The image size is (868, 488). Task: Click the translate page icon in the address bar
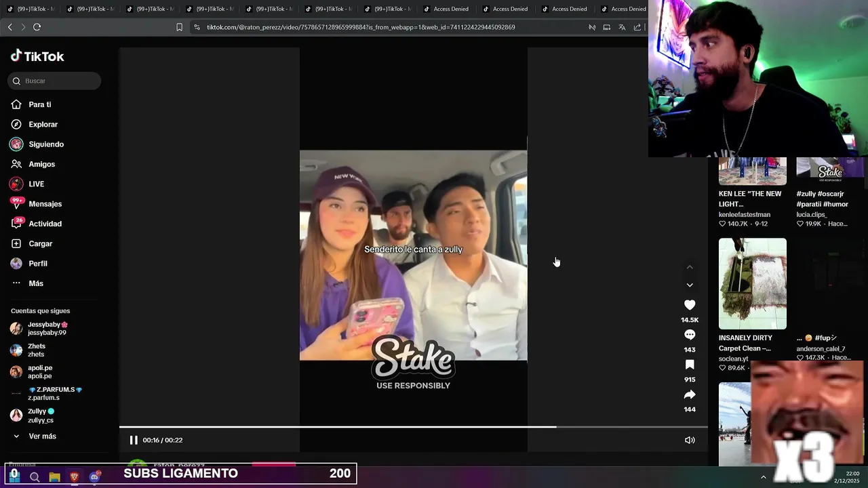point(622,27)
